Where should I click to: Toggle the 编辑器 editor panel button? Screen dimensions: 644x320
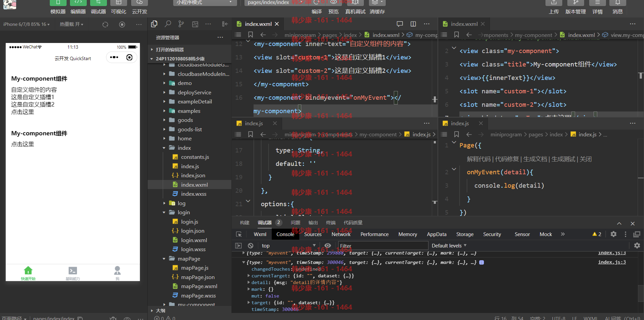(x=78, y=7)
